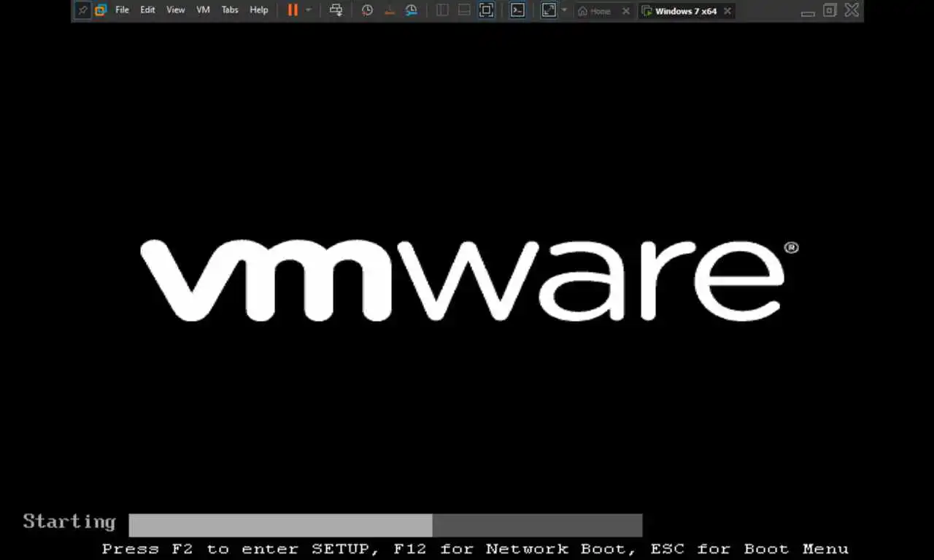Click the pin toolbar icon

[x=82, y=10]
